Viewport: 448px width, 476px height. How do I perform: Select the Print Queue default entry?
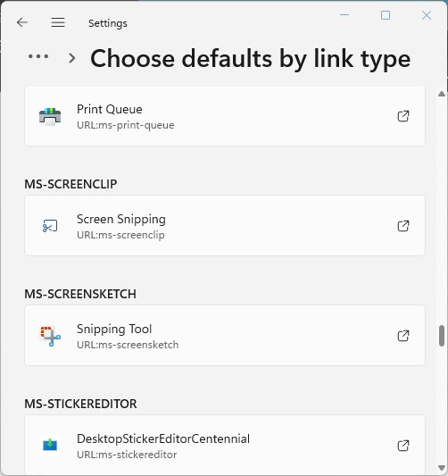tap(225, 117)
